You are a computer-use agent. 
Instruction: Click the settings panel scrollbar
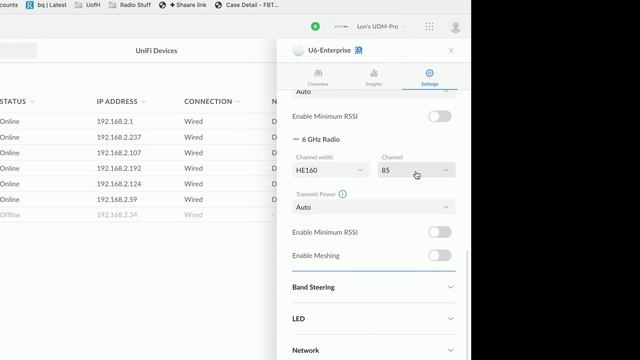pos(467,304)
